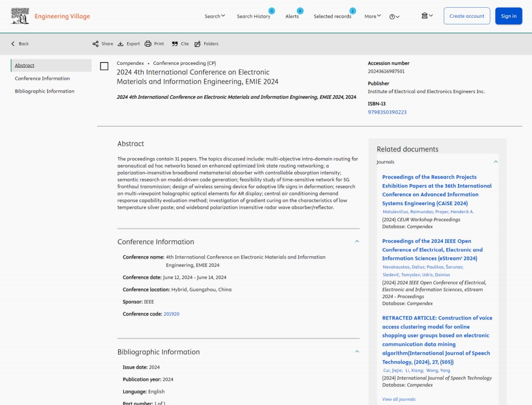Click the Engineering Village tree logo
The width and height of the screenshot is (532, 405).
coord(20,16)
